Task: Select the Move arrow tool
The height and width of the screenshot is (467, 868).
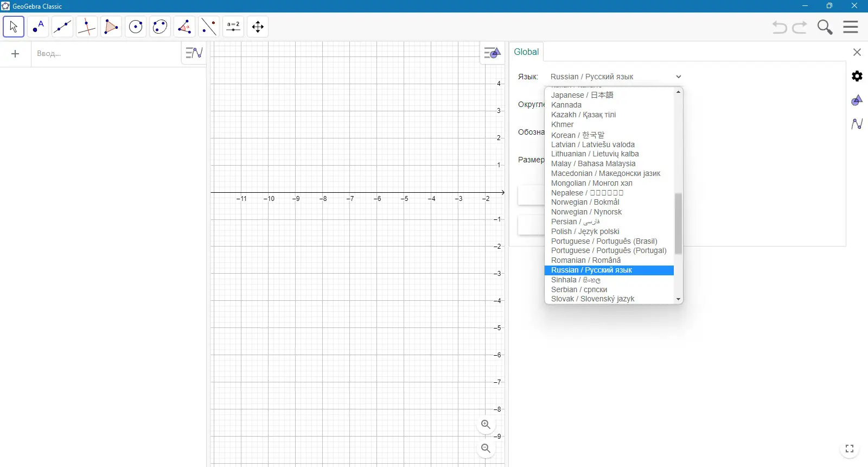Action: pos(14,27)
